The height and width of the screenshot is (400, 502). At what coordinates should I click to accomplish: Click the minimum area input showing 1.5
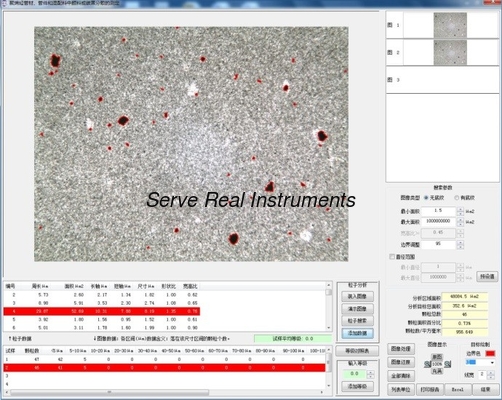[x=438, y=211]
